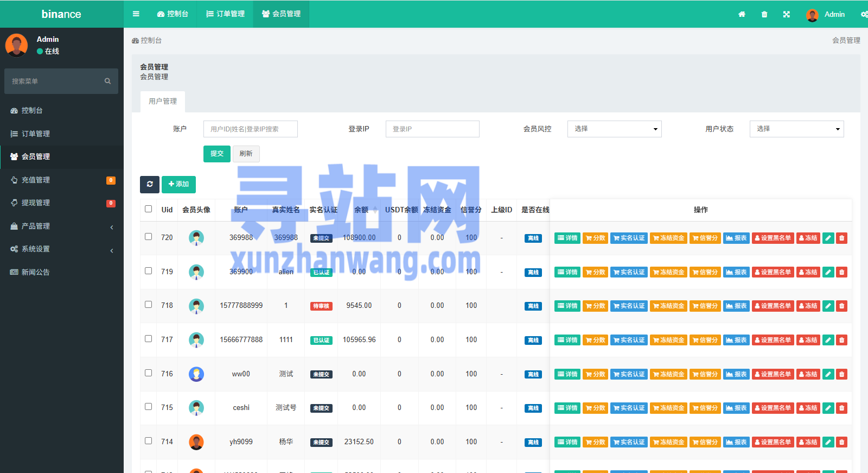Click the 账户 search input field

(250, 129)
